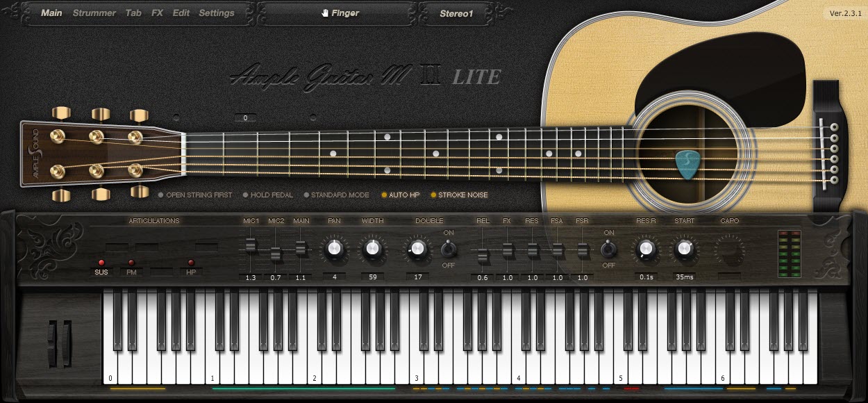
Task: Click the MIC1 channel label
Action: [251, 221]
